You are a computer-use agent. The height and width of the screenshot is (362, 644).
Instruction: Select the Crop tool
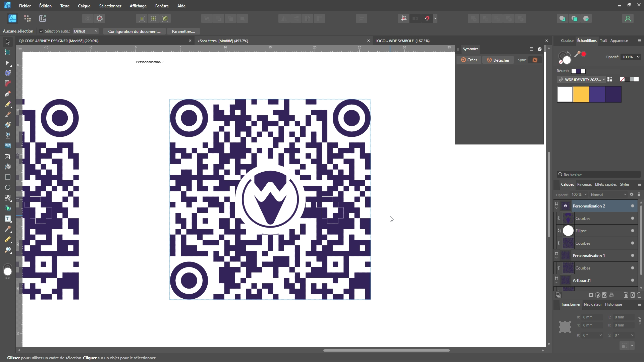[x=7, y=156]
